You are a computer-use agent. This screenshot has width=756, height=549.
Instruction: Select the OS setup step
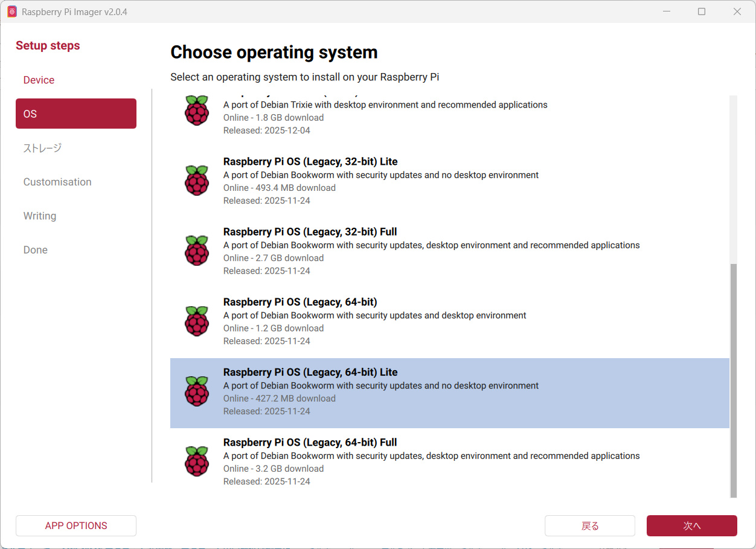76,114
